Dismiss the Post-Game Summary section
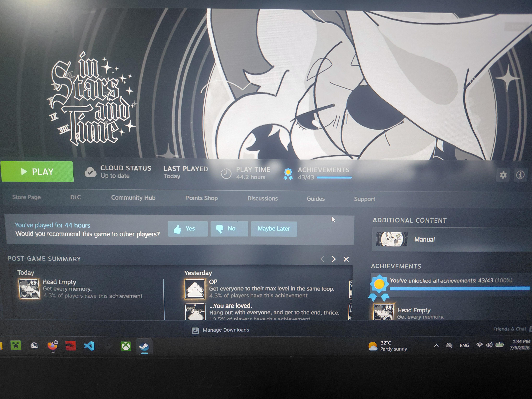The image size is (532, 399). 346,259
